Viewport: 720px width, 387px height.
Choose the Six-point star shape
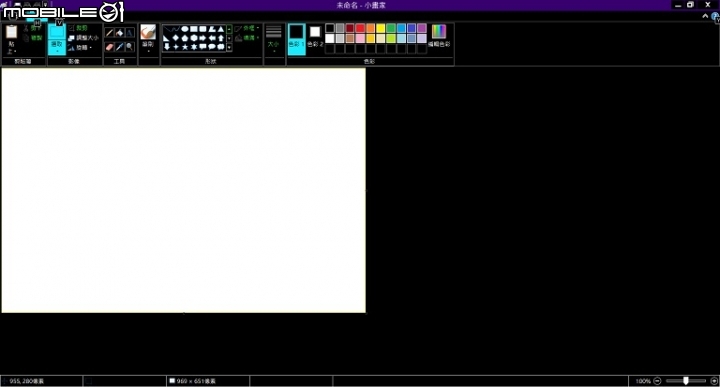tap(193, 46)
